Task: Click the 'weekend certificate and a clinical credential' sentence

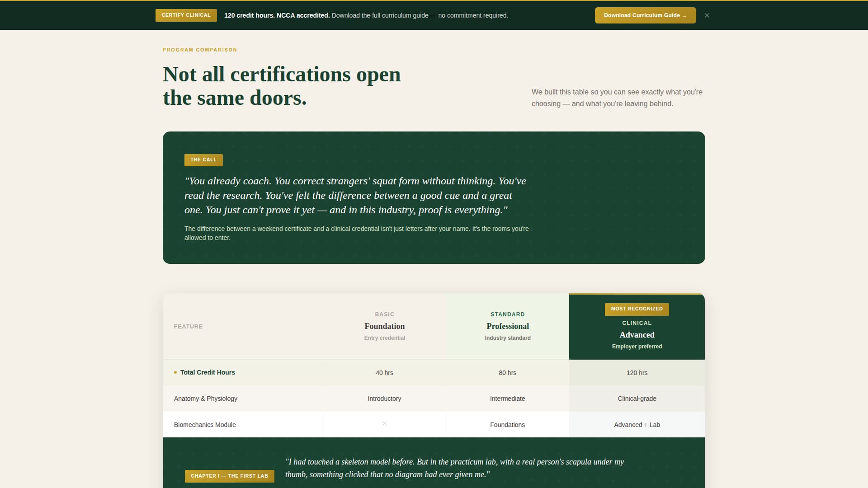Action: tap(357, 233)
